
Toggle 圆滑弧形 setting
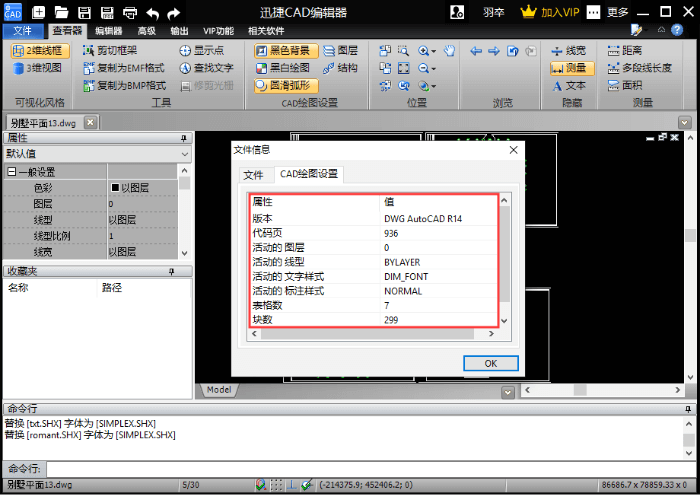(286, 86)
